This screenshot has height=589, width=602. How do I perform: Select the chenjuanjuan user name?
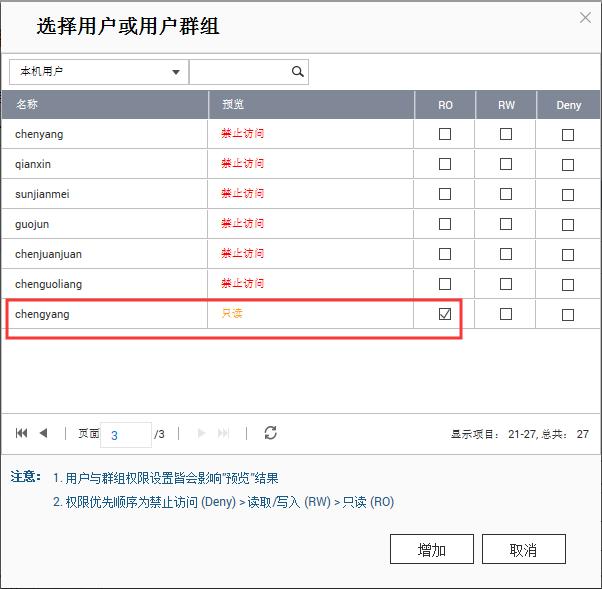coord(48,254)
